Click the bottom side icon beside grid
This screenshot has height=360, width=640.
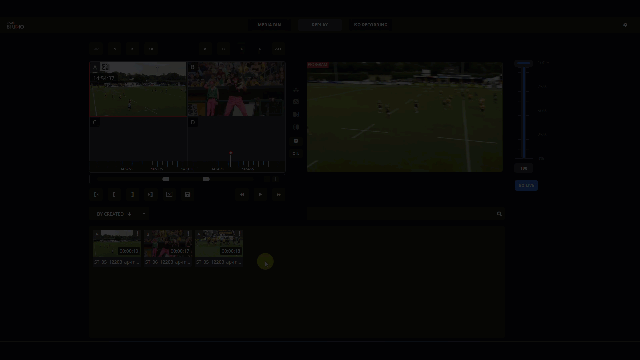pyautogui.click(x=296, y=154)
